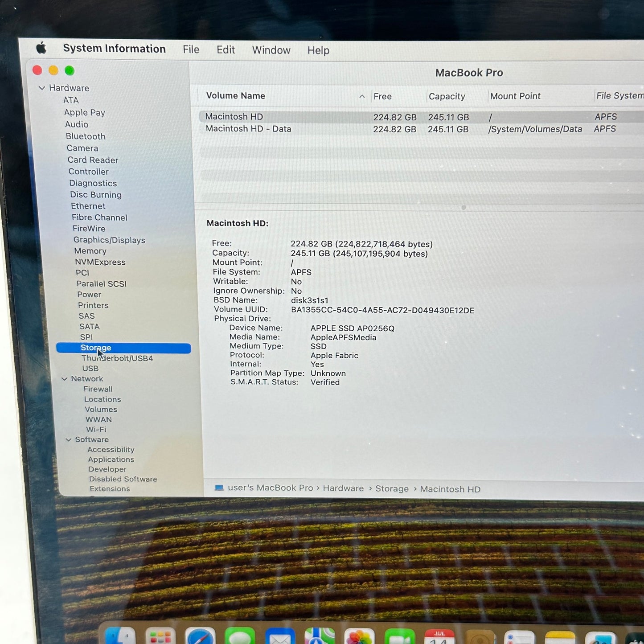Open FaceTime from the Dock
Image resolution: width=644 pixels, height=644 pixels.
point(399,637)
